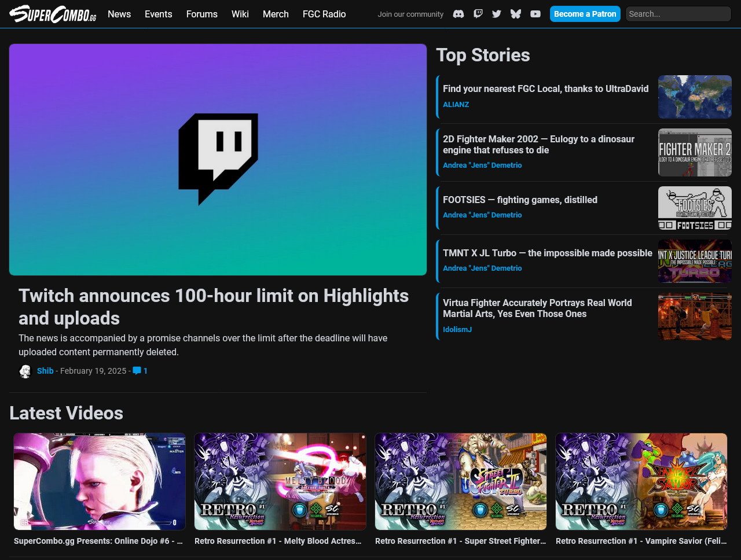Viewport: 741px width, 560px height.
Task: Open Virtua Fighter martial arts story
Action: click(x=537, y=308)
